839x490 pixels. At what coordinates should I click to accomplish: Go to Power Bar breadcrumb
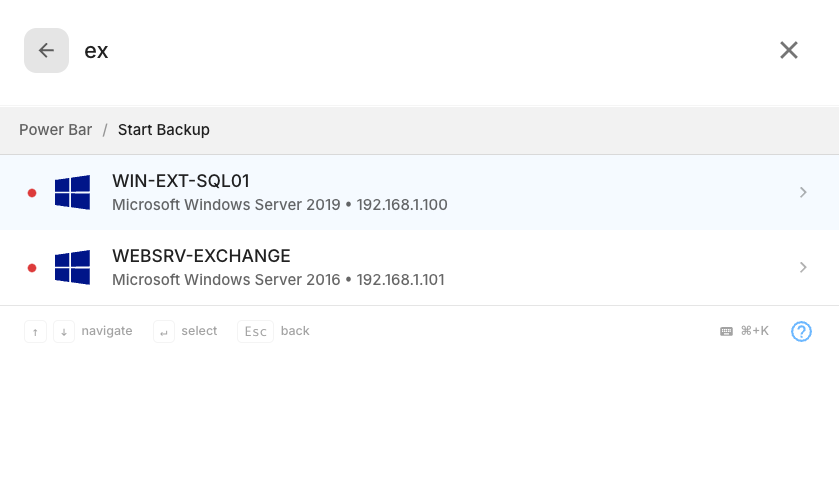coord(55,130)
